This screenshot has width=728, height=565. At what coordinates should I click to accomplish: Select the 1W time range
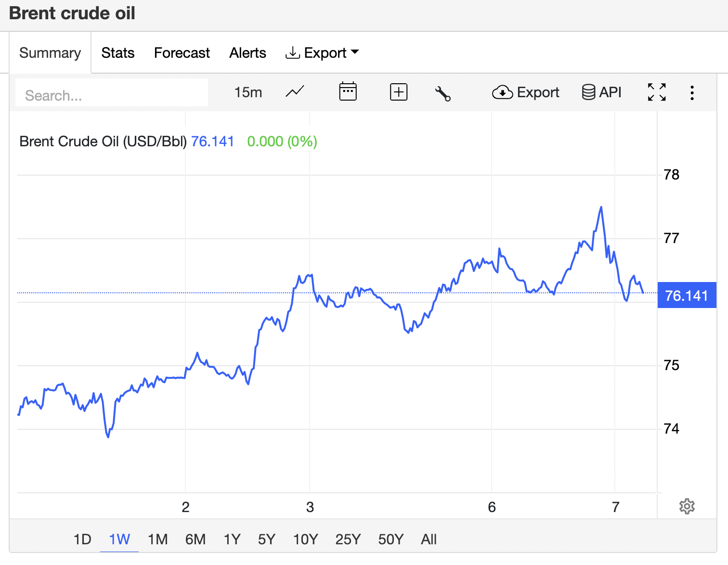[x=119, y=539]
